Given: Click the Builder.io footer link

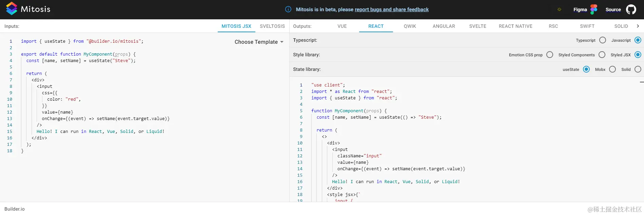Looking at the screenshot, I should [15, 209].
